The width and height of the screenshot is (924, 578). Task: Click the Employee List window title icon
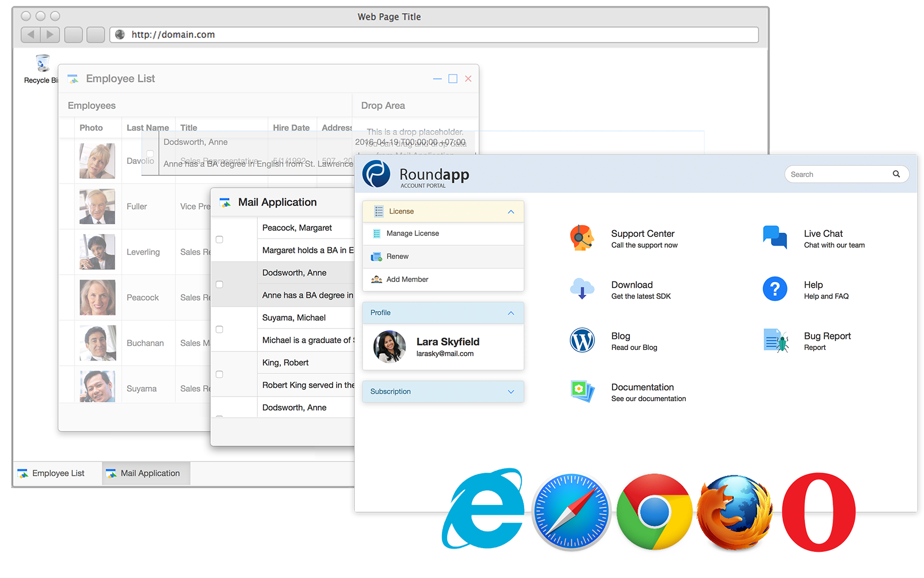(73, 79)
